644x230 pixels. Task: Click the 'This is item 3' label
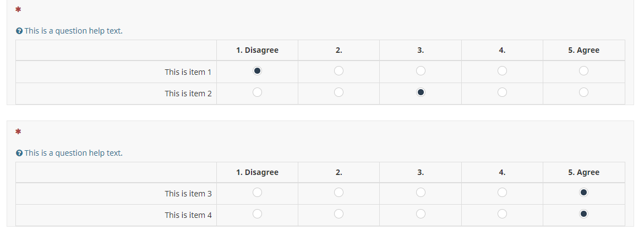(x=188, y=194)
